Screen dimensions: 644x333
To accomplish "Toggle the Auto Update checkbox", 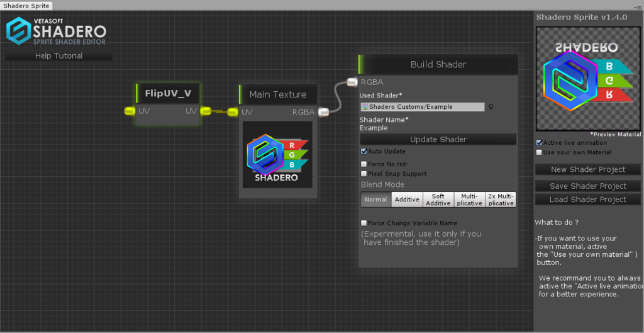I will [x=364, y=151].
